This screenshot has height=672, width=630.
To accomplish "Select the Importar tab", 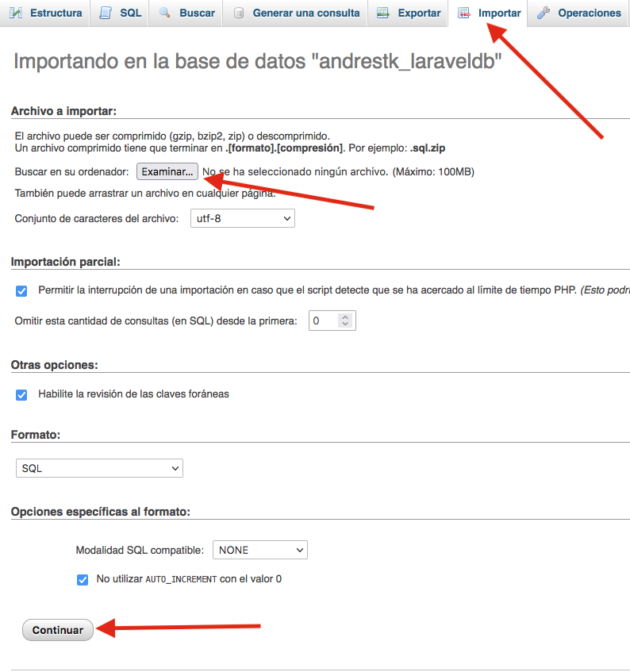I will tap(488, 13).
